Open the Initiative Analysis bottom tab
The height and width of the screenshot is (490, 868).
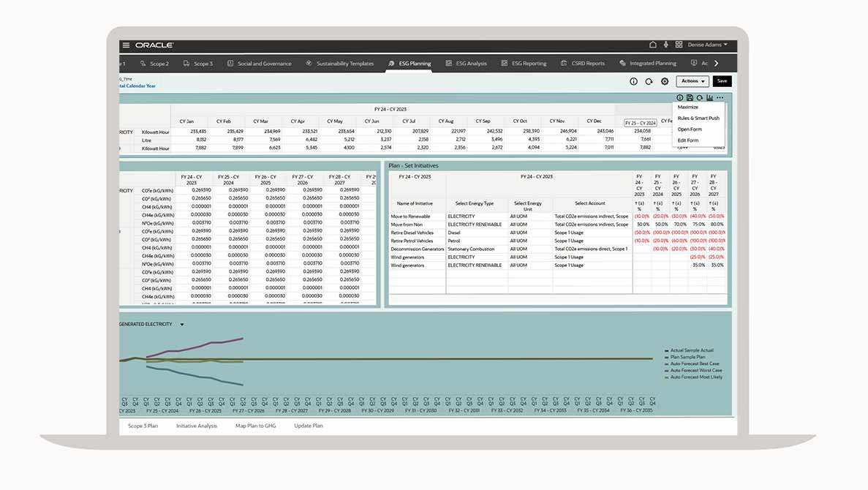196,426
